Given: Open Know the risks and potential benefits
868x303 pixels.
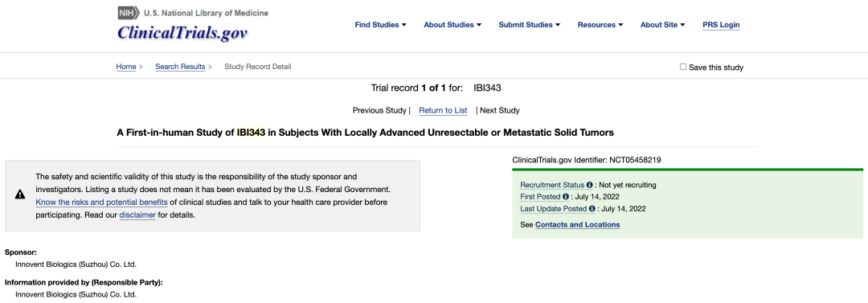Looking at the screenshot, I should [101, 203].
